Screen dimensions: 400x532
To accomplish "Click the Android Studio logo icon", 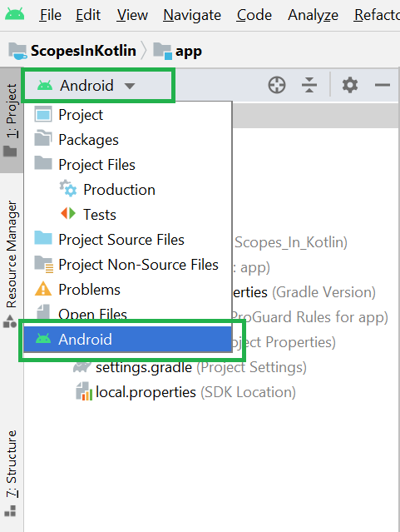I will pos(15,15).
